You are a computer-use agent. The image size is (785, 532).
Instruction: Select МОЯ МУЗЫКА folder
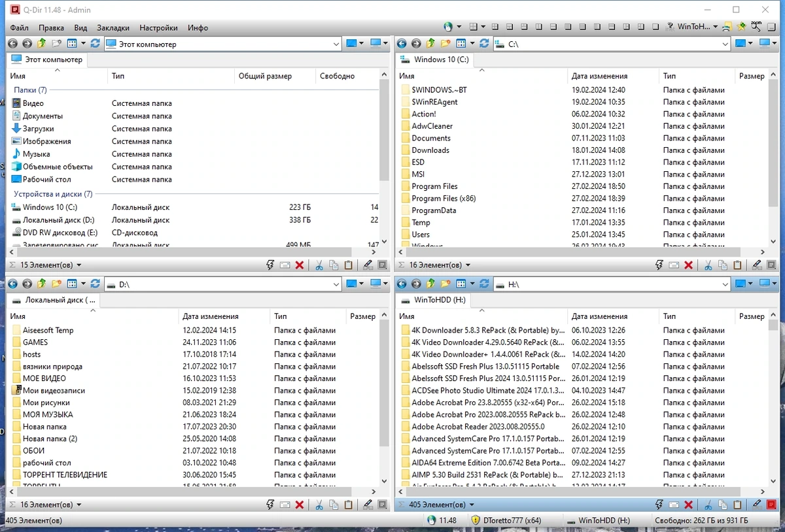coord(48,414)
